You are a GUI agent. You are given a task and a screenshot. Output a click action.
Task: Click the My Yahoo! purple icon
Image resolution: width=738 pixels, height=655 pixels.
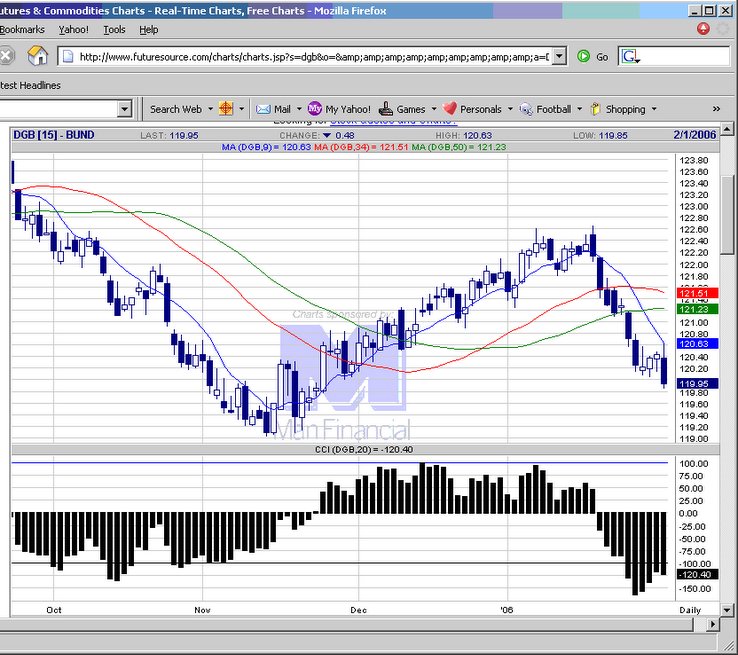click(314, 109)
